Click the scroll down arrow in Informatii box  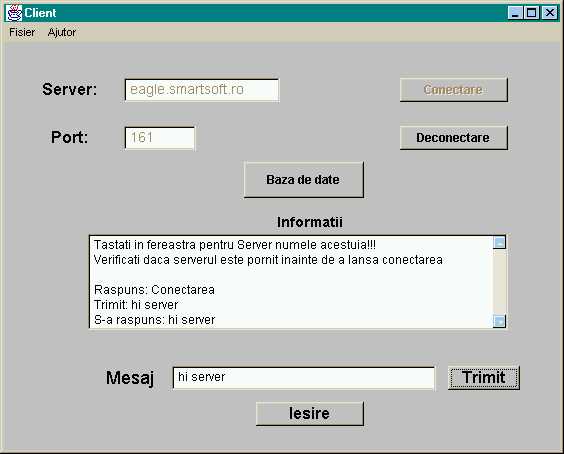click(x=499, y=321)
